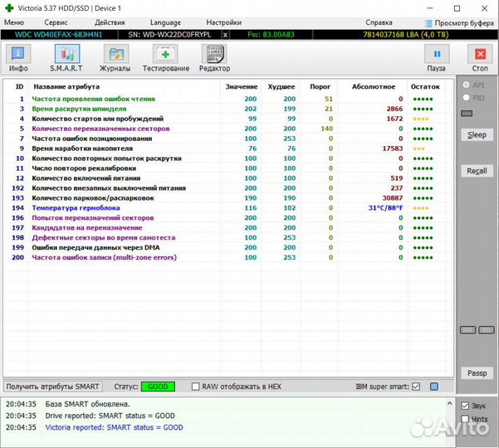Viewport: 499px width, 448px height.
Task: Open the Сервис menu
Action: point(56,22)
